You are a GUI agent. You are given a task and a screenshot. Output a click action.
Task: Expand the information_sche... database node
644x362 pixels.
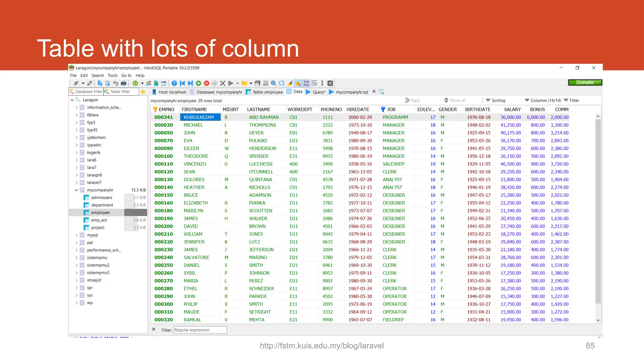click(x=76, y=107)
